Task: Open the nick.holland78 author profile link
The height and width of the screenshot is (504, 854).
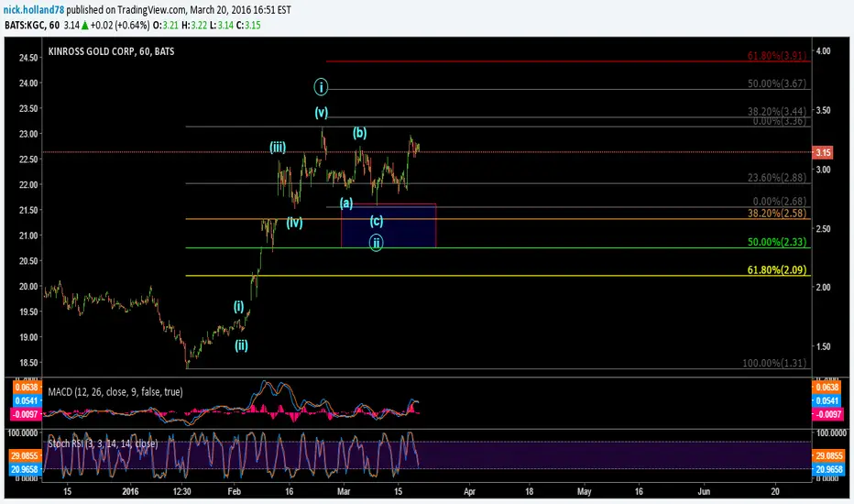Action: point(34,10)
